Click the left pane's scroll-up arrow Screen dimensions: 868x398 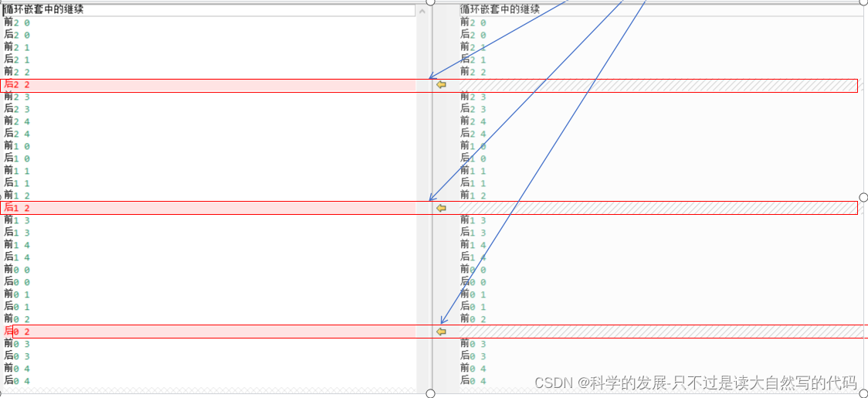pos(424,10)
